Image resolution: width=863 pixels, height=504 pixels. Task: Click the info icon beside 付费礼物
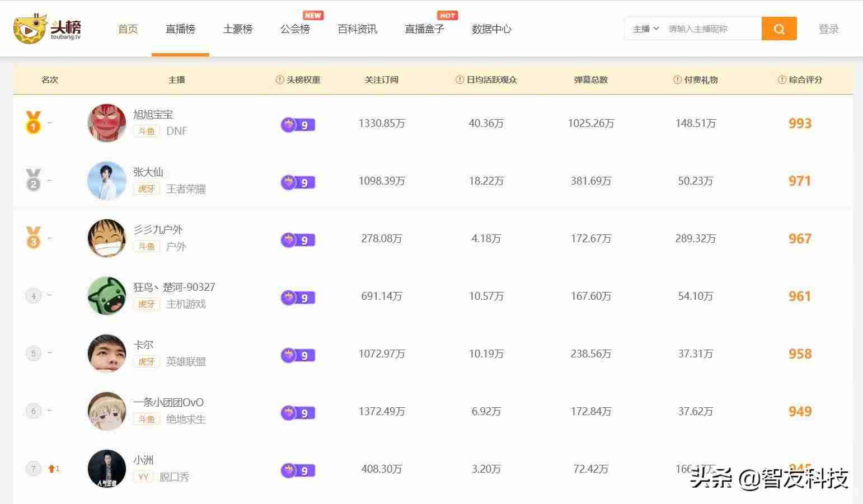677,80
